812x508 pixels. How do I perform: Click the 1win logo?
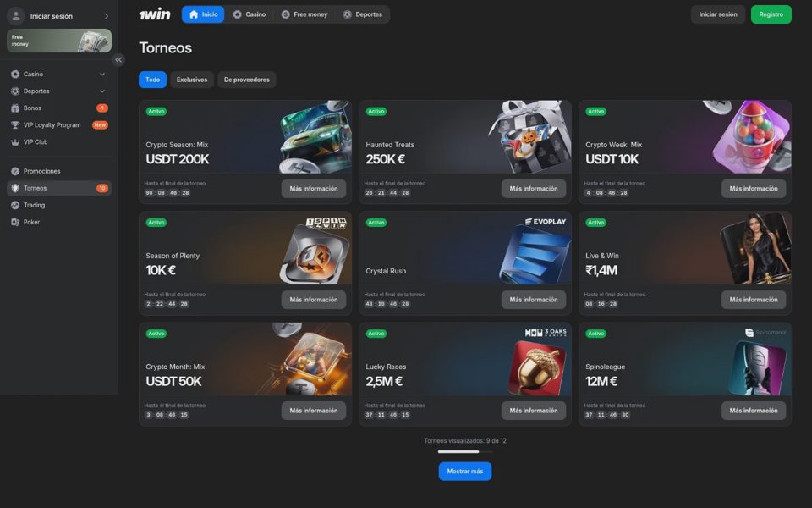(x=154, y=14)
